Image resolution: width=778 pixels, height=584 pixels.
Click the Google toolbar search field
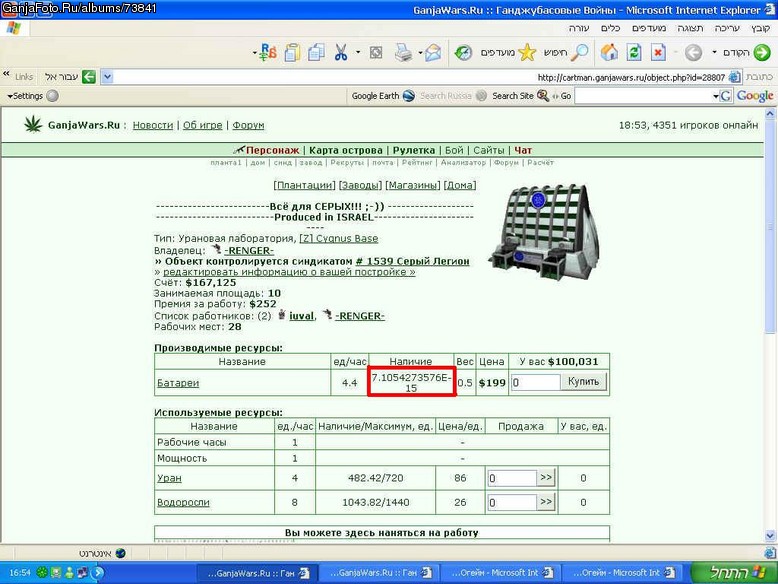coord(644,96)
